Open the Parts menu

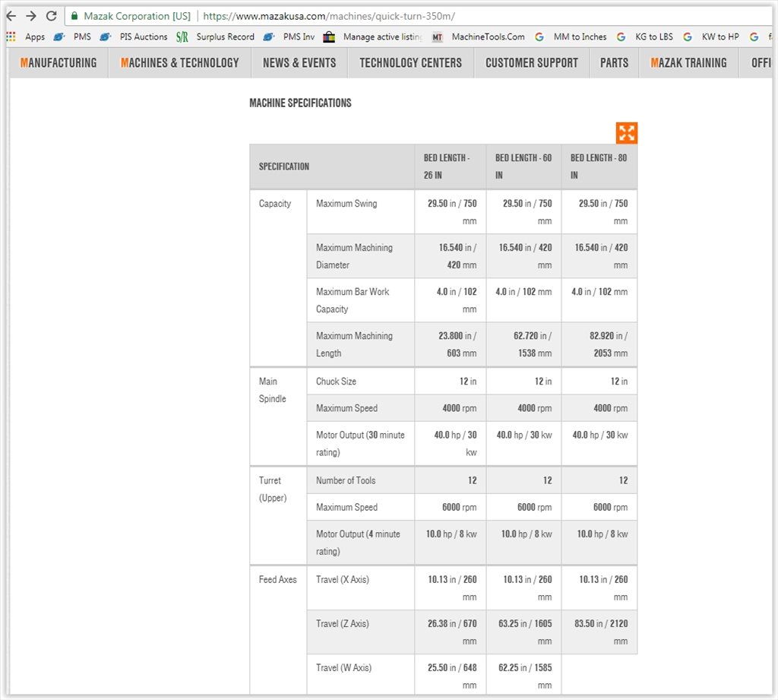(x=614, y=62)
